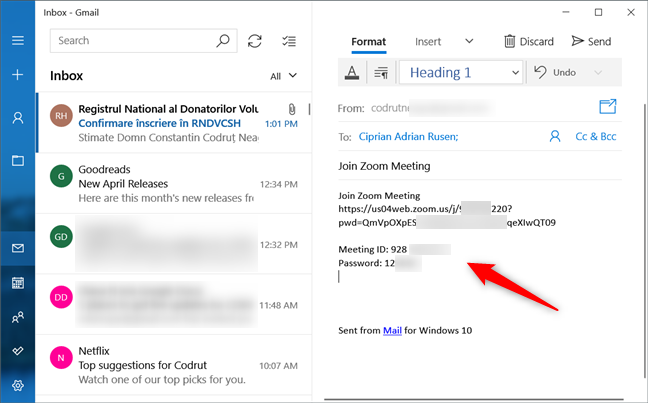Screen dimensions: 648x403
Task: Open message in new window icon
Action: click(608, 107)
